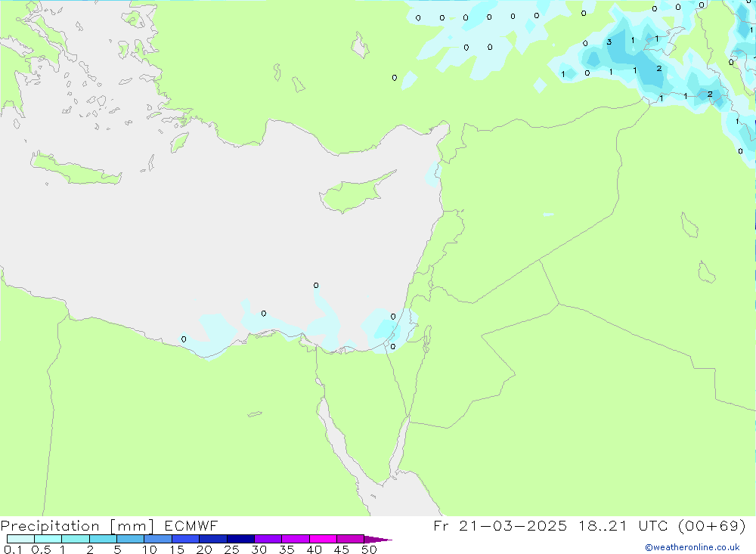Click the 1–2 mm legend color swatch
Viewport: 756px width, 554px height.
coord(75,539)
